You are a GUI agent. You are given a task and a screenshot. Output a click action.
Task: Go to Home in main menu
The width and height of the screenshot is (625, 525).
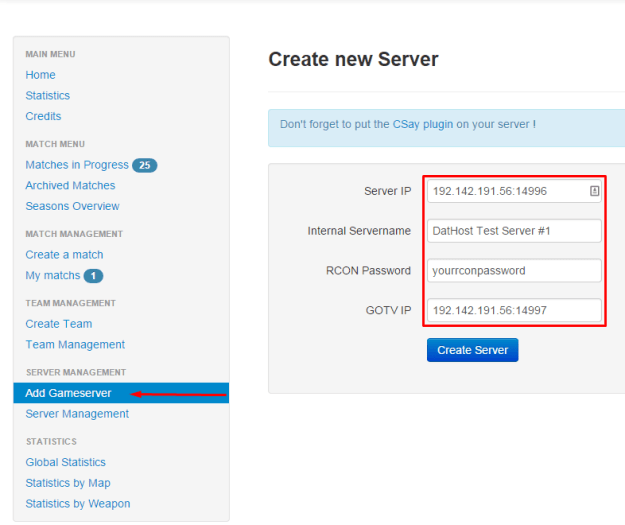point(41,75)
